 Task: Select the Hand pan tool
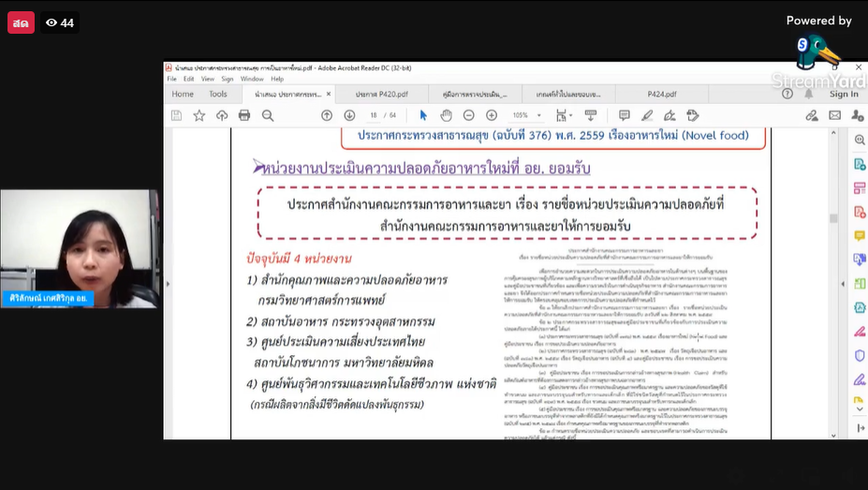[446, 115]
